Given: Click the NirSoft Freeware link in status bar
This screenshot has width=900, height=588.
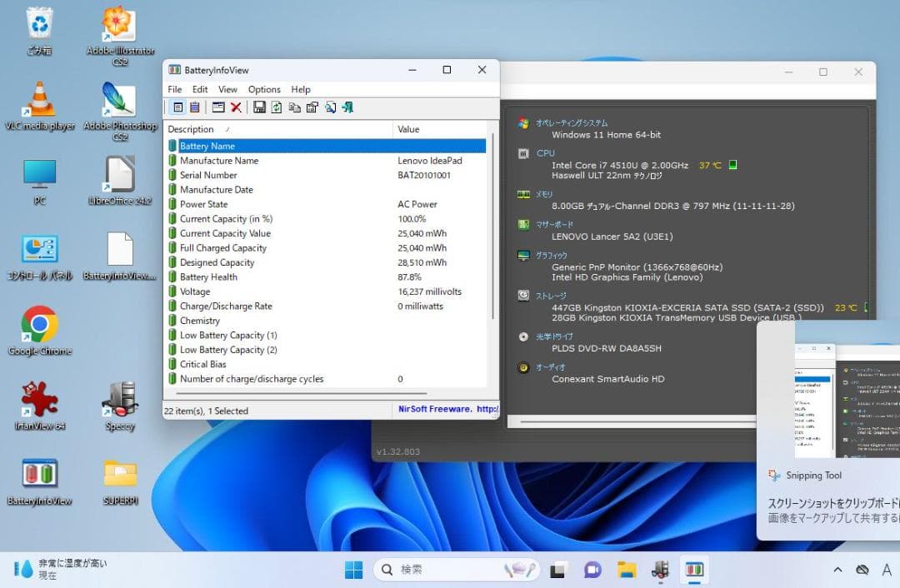Looking at the screenshot, I should coord(447,409).
